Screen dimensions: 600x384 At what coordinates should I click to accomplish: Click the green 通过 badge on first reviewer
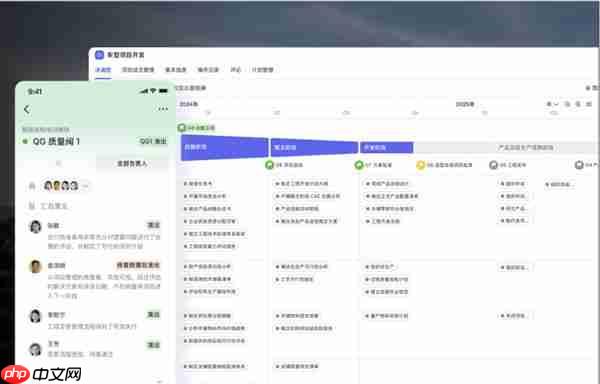(153, 225)
